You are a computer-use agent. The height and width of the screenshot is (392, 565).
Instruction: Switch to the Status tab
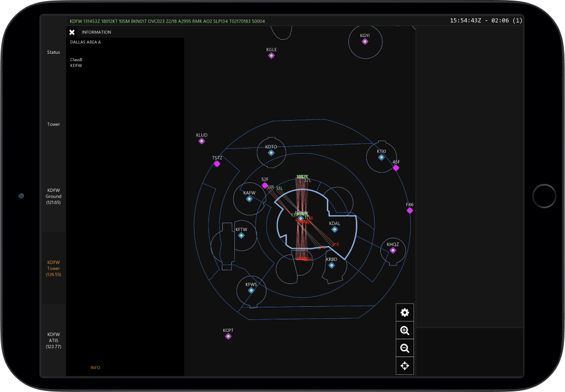[53, 52]
